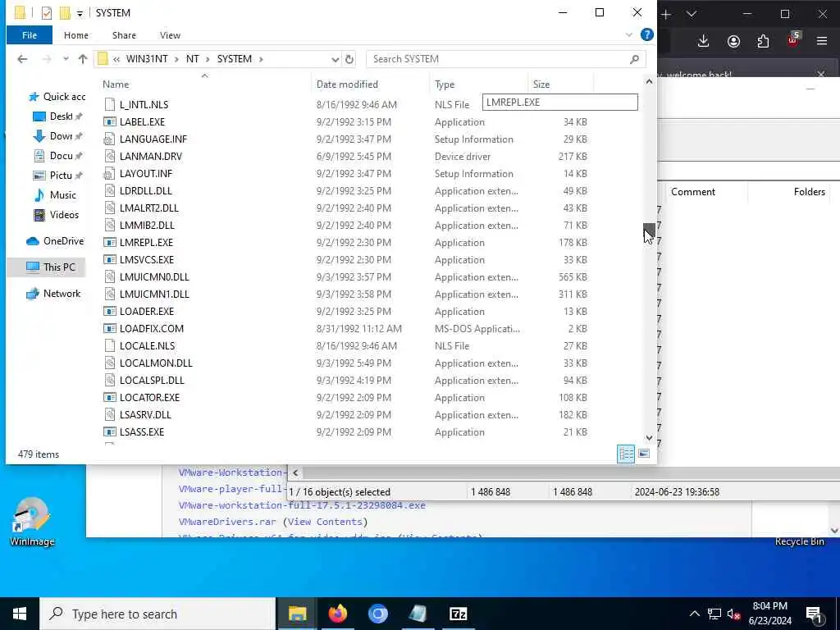
Task: Select the LSASS.EXE file icon
Action: [110, 431]
